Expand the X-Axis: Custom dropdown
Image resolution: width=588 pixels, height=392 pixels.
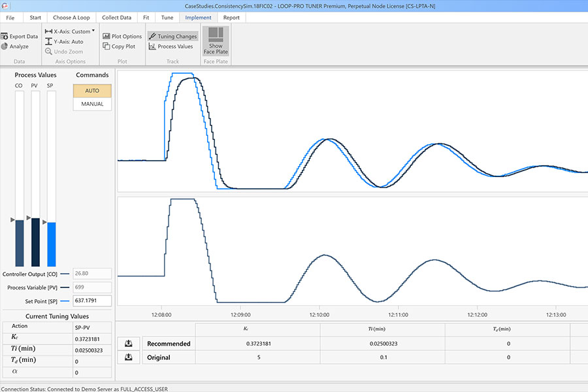(93, 31)
